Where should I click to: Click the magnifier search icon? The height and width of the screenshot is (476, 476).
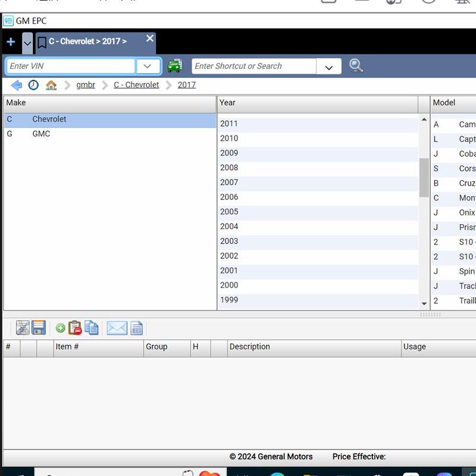(x=356, y=65)
